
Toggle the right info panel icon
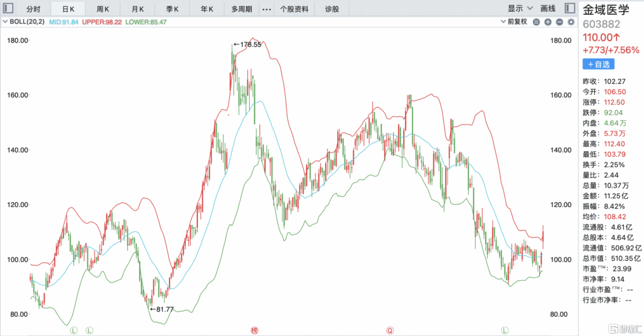point(570,8)
